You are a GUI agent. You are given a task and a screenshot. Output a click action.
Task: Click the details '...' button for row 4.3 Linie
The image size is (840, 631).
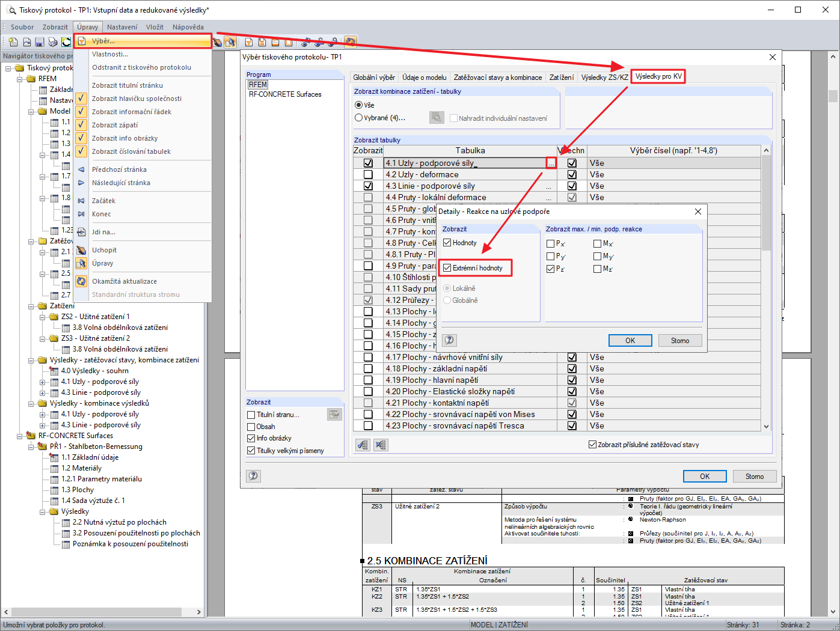click(548, 186)
